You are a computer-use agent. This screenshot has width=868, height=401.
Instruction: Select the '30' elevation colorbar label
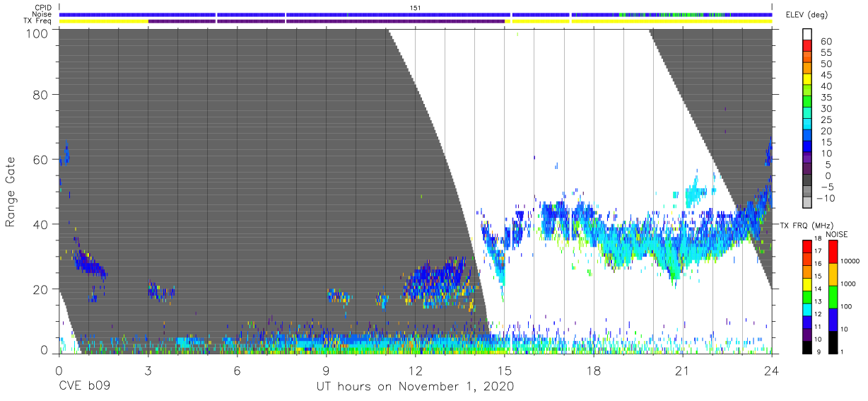click(x=826, y=109)
